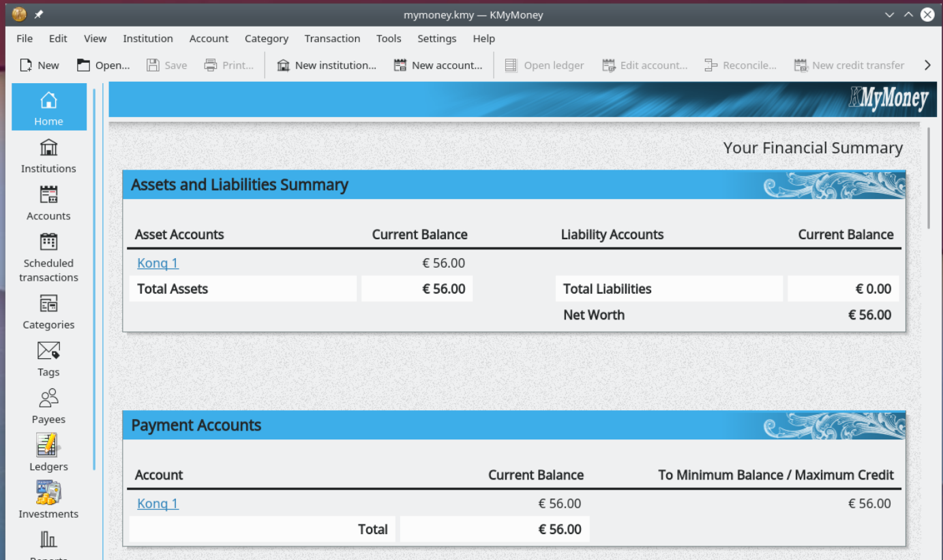Open the Settings menu
The image size is (943, 560).
[x=436, y=39]
